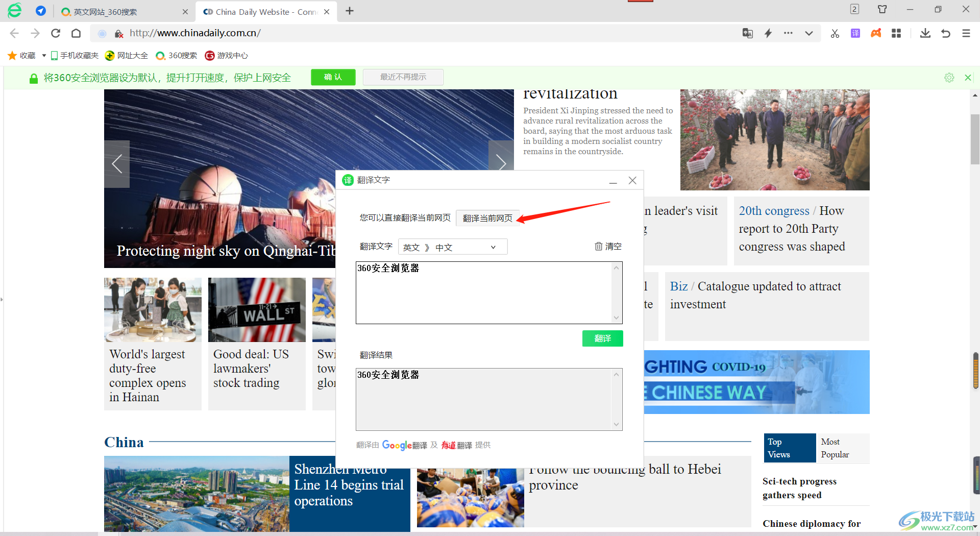Open the browser home page icon
The height and width of the screenshot is (536, 980).
point(76,33)
